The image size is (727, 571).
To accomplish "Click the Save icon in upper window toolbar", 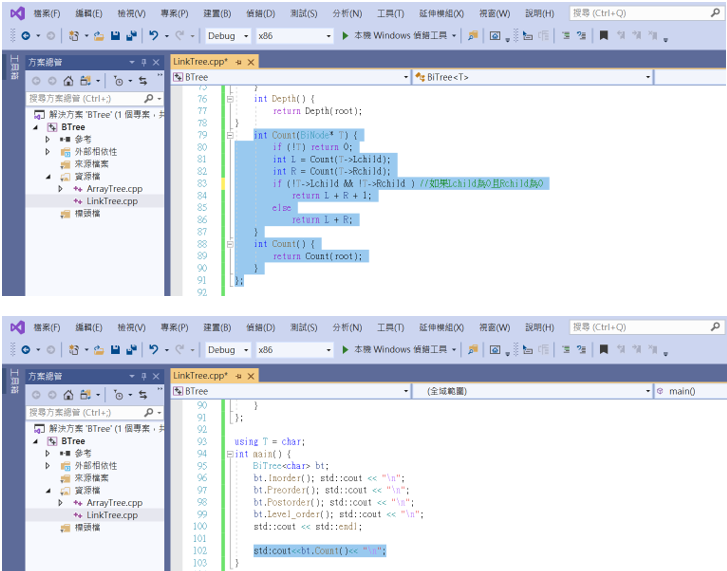I will point(115,36).
